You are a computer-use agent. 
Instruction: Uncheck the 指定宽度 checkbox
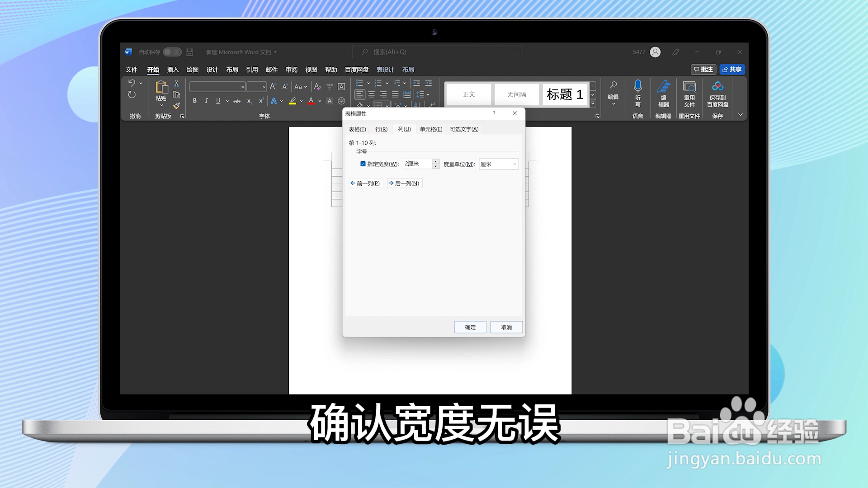[x=363, y=164]
